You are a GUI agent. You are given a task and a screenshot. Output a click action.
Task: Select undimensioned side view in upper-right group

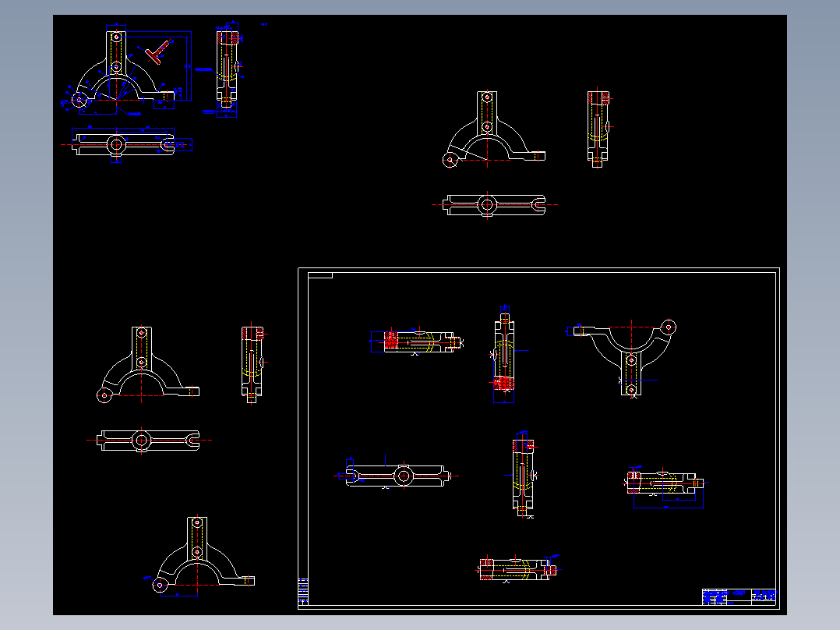click(599, 129)
